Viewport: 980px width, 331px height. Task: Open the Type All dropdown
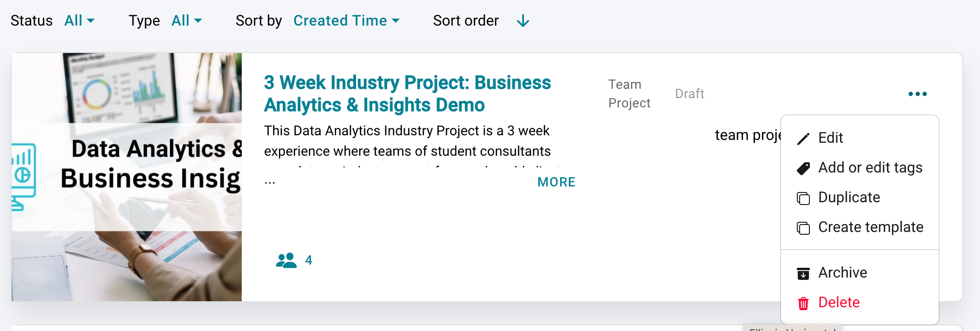186,21
